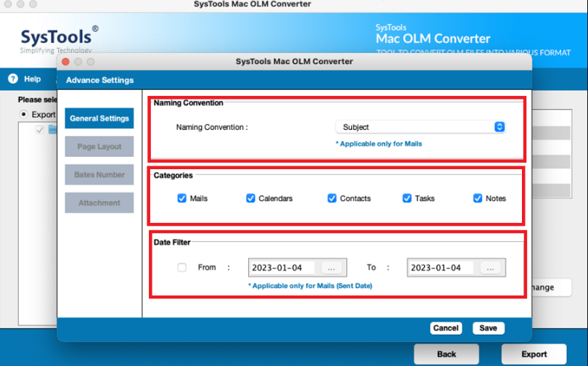The width and height of the screenshot is (588, 366).
Task: Click the folder icon in the tree
Action: pos(52,130)
